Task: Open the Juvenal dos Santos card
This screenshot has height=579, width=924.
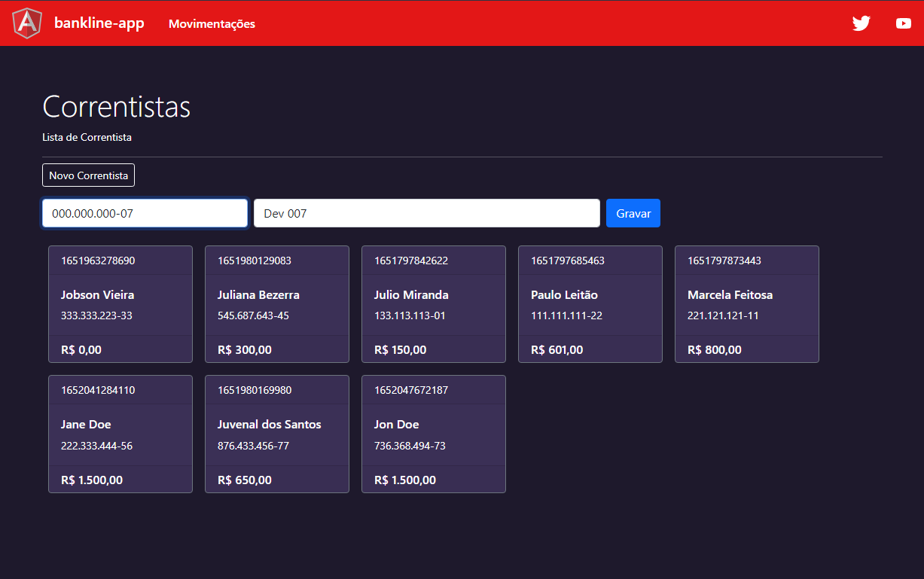Action: 277,434
